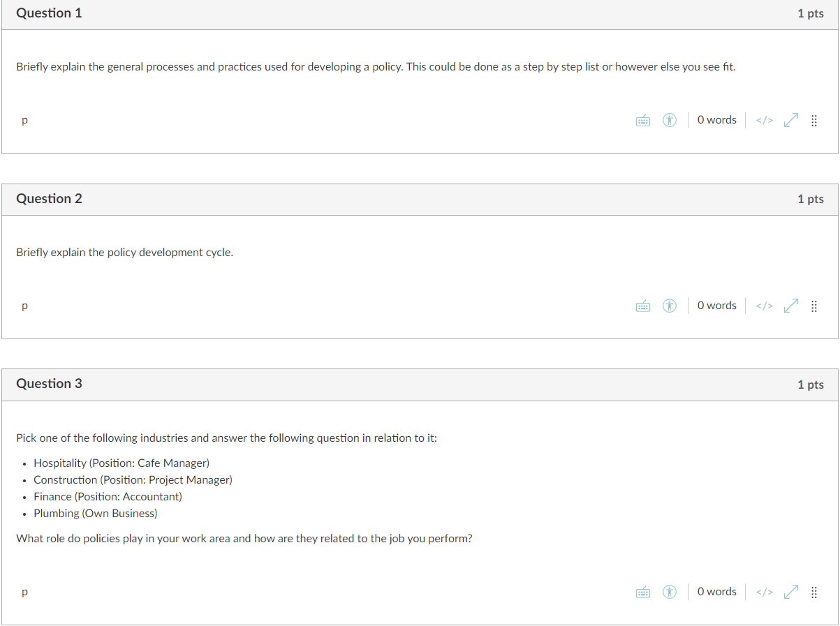The image size is (840, 626).
Task: Open word count details in Question 3 editor
Action: click(717, 592)
